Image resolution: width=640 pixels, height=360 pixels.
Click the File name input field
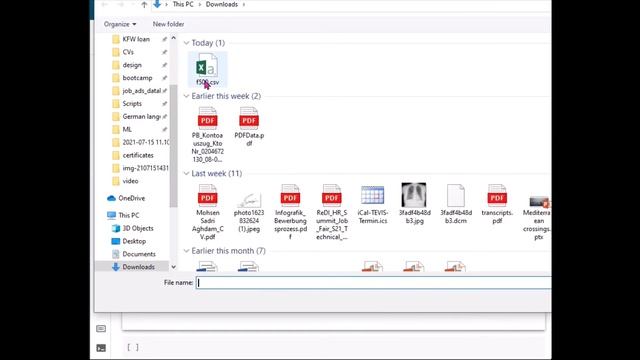(x=373, y=282)
